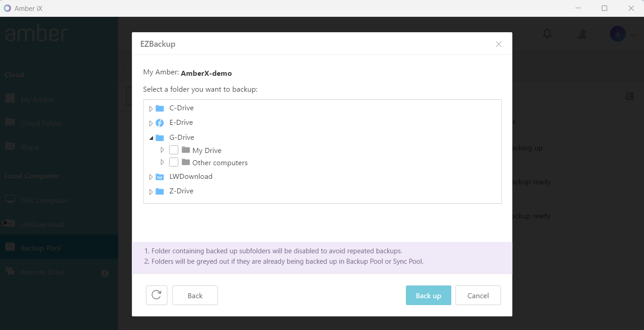This screenshot has width=644, height=330.
Task: Expand the My Drive subfolder arrow
Action: click(x=162, y=150)
